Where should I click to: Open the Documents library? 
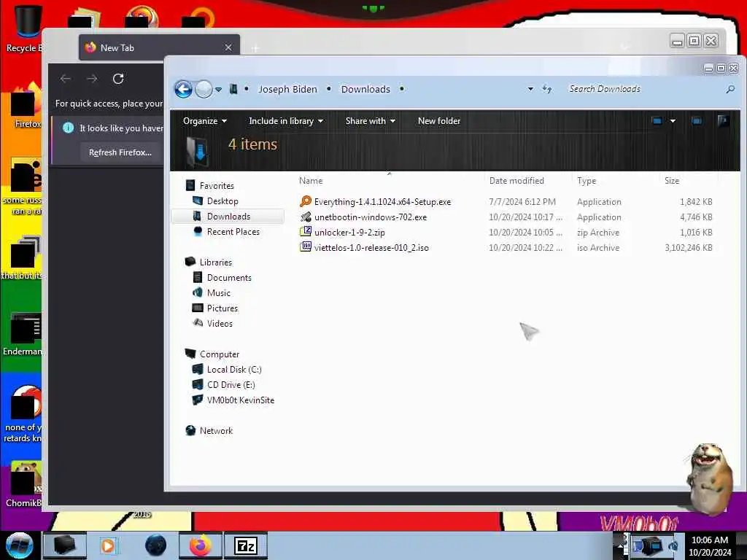[x=228, y=278]
